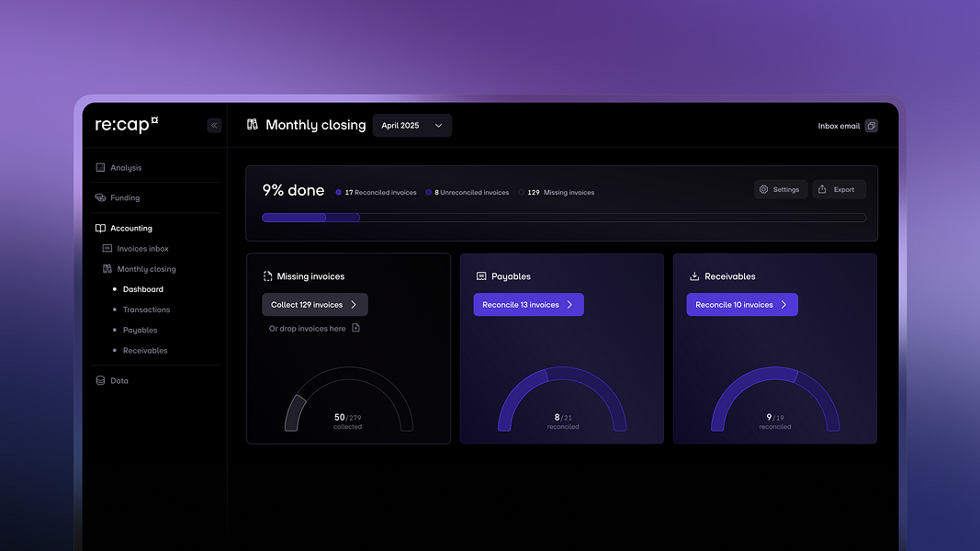980x551 pixels.
Task: Click the Export share icon
Action: pos(823,189)
